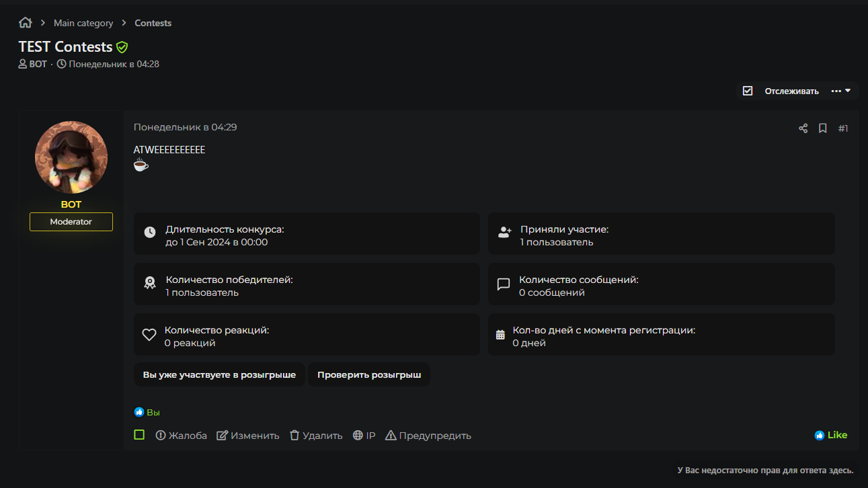Click the home icon in breadcrumbs
This screenshot has height=488, width=868.
point(26,23)
